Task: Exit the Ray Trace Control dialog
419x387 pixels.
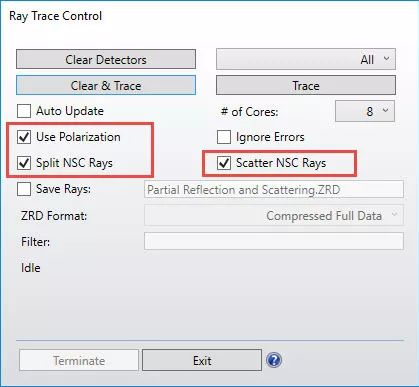Action: click(x=202, y=360)
